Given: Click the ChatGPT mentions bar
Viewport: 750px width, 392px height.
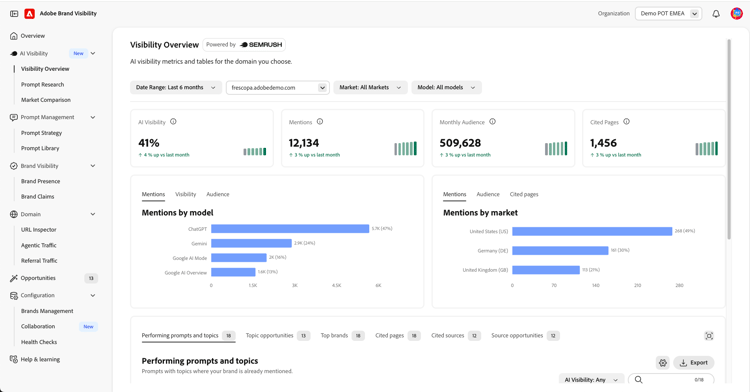Looking at the screenshot, I should (290, 229).
